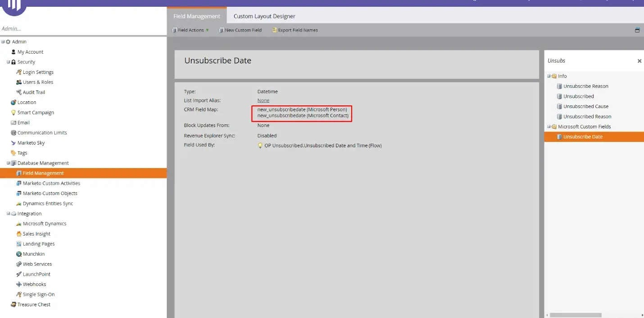The width and height of the screenshot is (644, 318).
Task: Click the Single Sign-On key icon
Action: click(19, 295)
